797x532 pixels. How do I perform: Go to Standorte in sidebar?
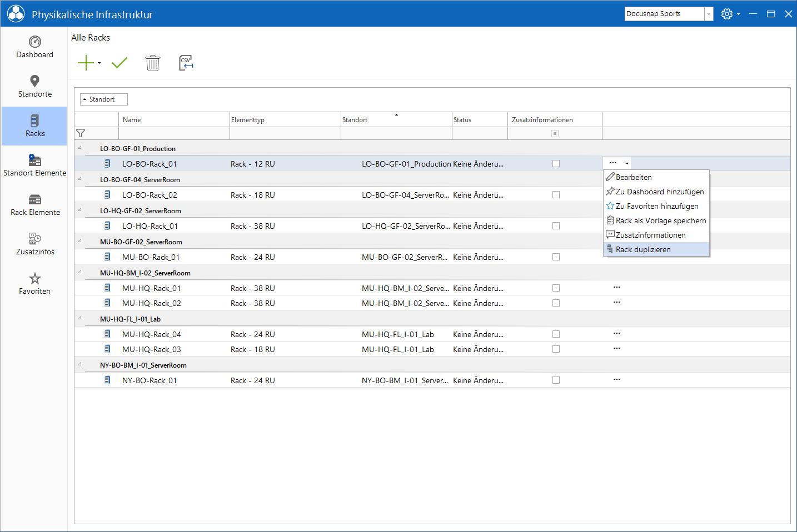point(34,87)
